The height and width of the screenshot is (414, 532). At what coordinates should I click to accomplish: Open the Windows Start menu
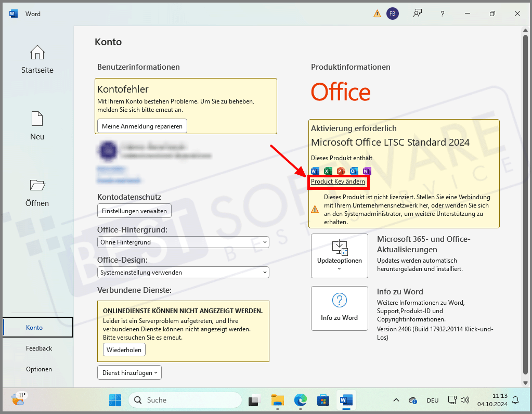tap(115, 400)
